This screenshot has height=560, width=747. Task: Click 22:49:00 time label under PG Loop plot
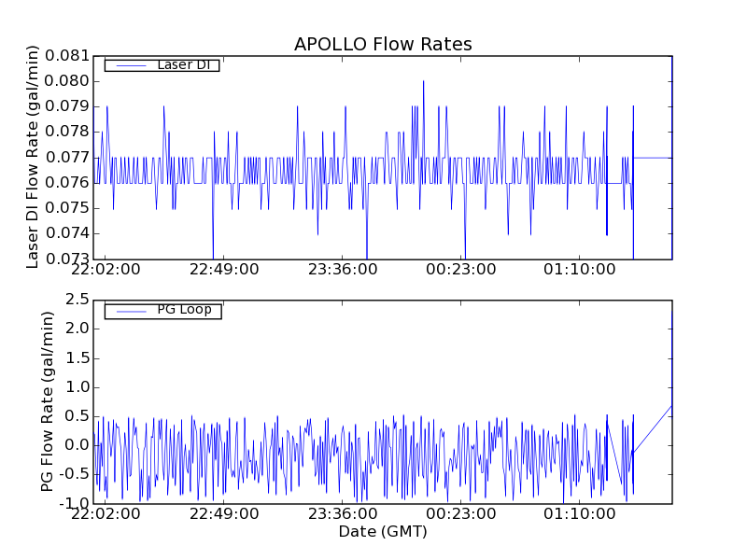pyautogui.click(x=224, y=514)
